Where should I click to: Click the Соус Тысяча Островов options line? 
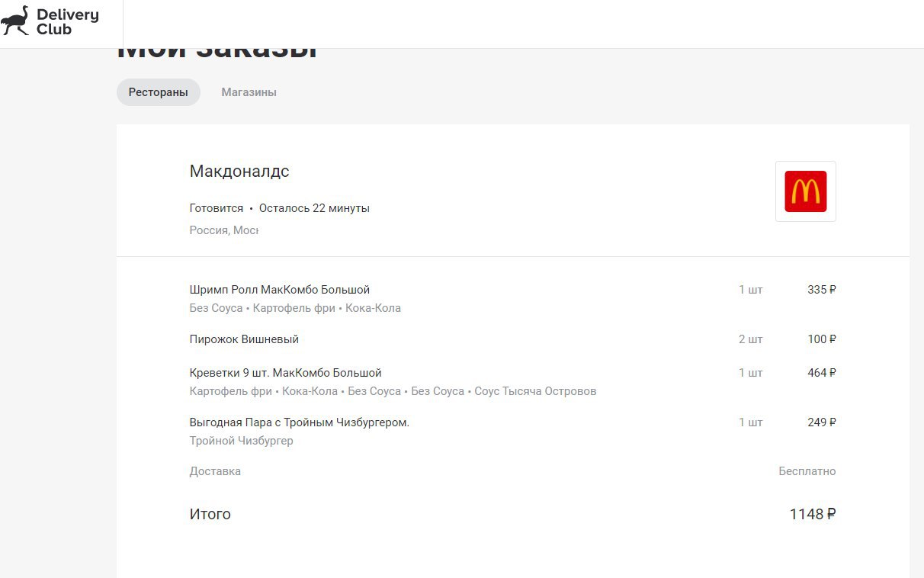393,391
